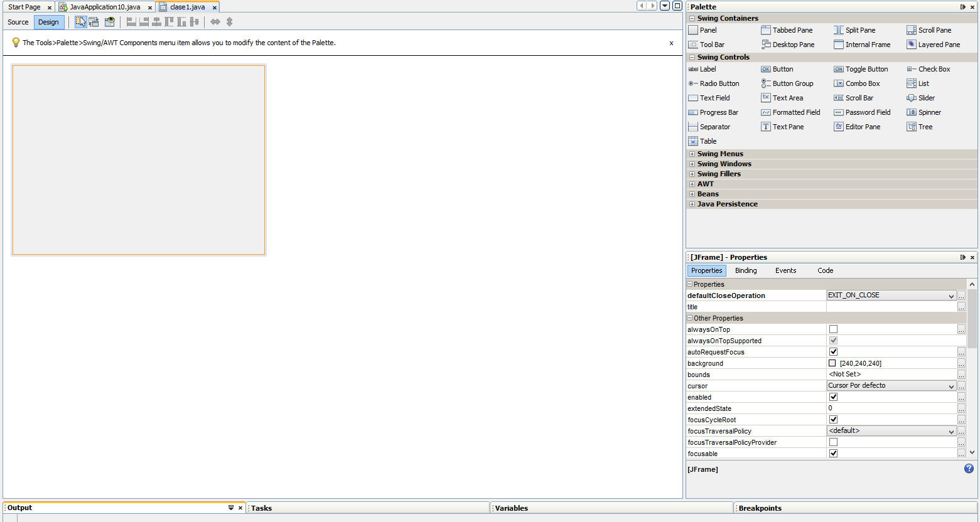Pick the Layered Pane component
This screenshot has height=522, width=980.
pyautogui.click(x=934, y=45)
